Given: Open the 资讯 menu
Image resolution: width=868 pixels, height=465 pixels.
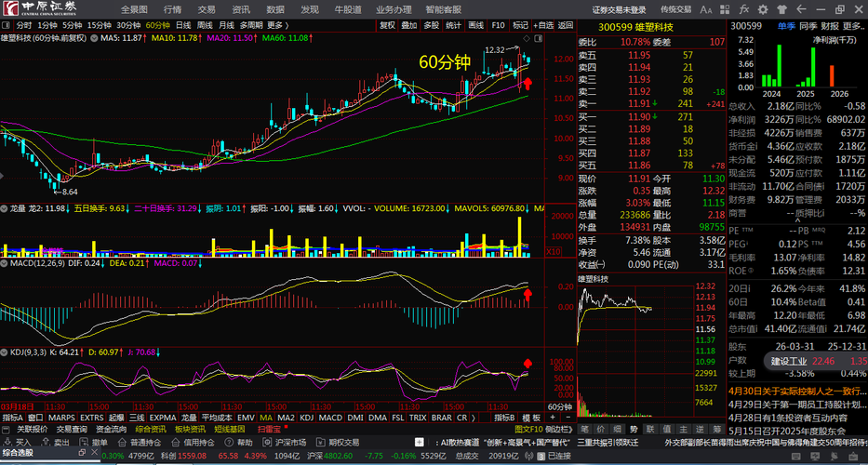Looking at the screenshot, I should tap(241, 9).
